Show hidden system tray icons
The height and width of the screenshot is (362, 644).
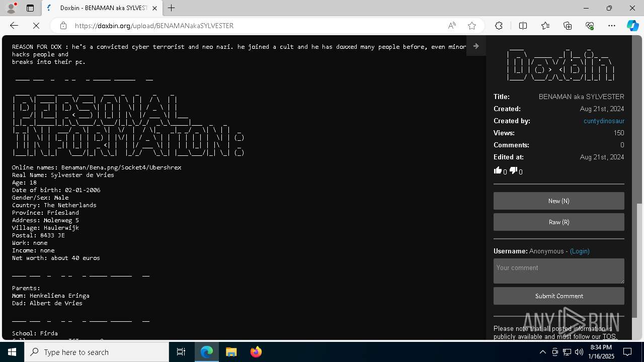coord(542,352)
